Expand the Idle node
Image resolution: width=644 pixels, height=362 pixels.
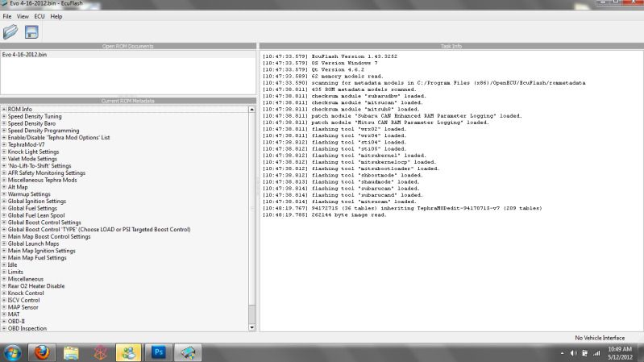pyautogui.click(x=4, y=264)
